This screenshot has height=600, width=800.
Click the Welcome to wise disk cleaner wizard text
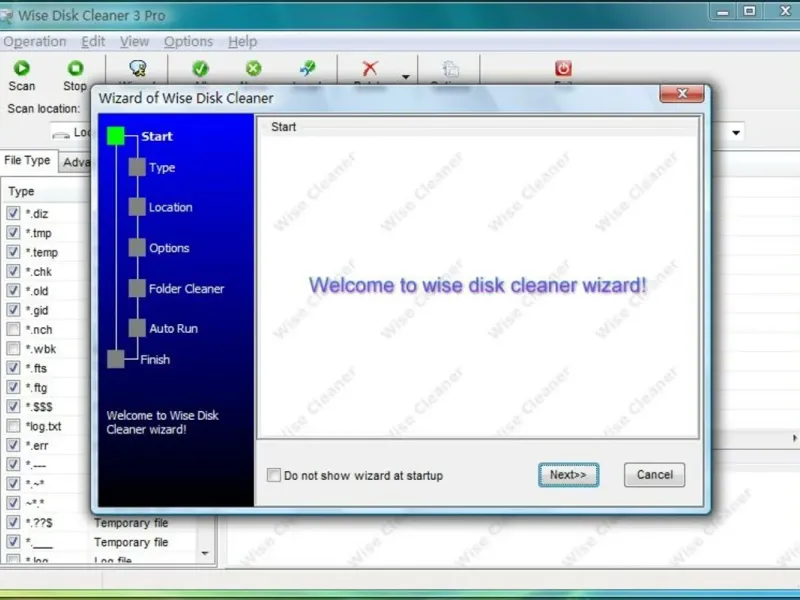478,285
